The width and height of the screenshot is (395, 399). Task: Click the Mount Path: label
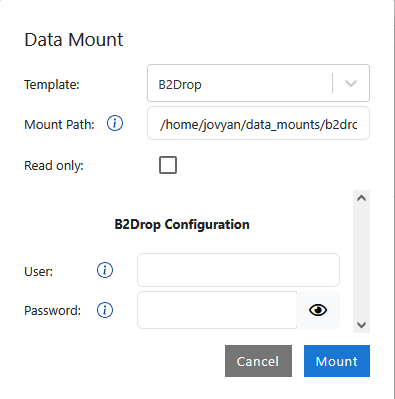coord(59,125)
